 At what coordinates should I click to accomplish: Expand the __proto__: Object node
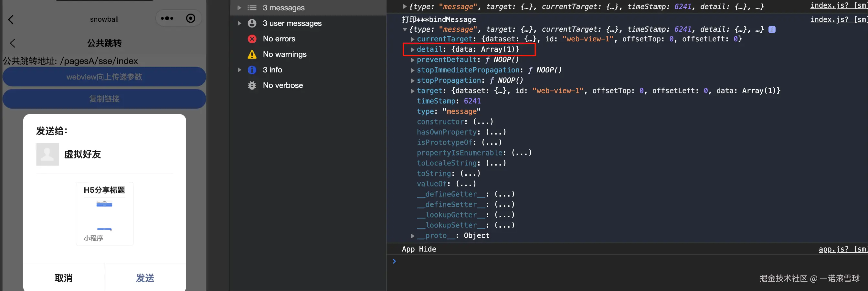[x=413, y=236]
